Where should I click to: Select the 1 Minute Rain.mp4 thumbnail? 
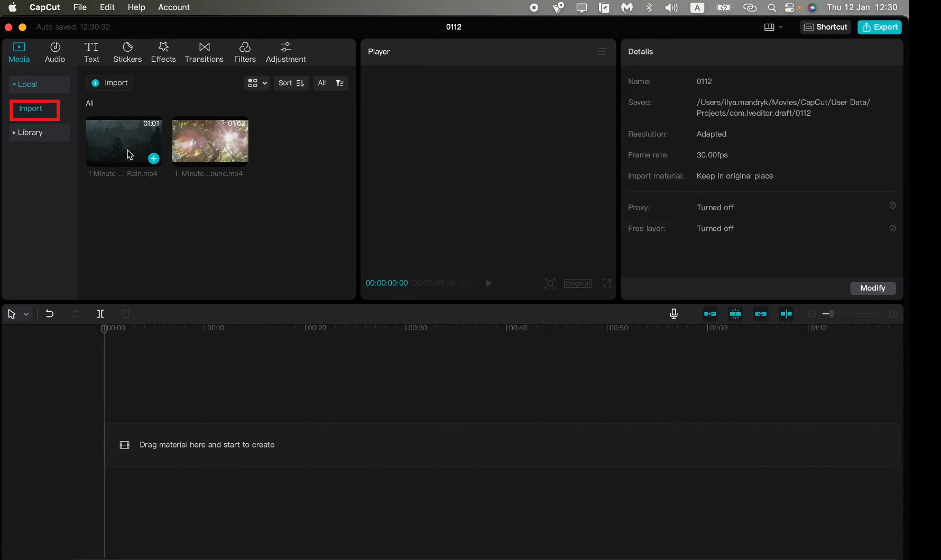(123, 142)
